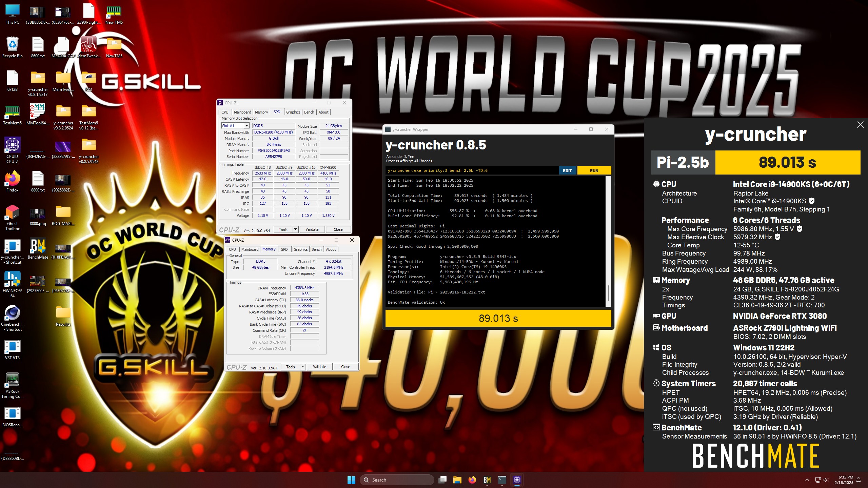Click the Max Bandwidth DDR5-8200 value
This screenshot has width=868, height=488.
(274, 132)
